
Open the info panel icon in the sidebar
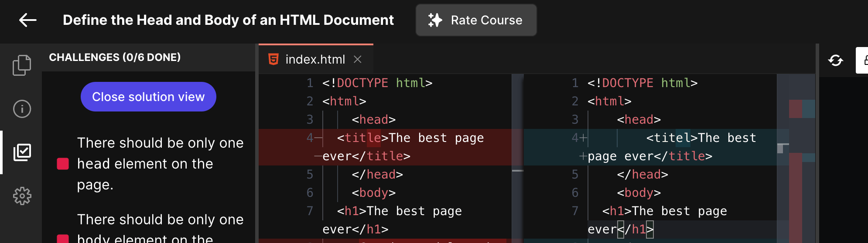22,109
